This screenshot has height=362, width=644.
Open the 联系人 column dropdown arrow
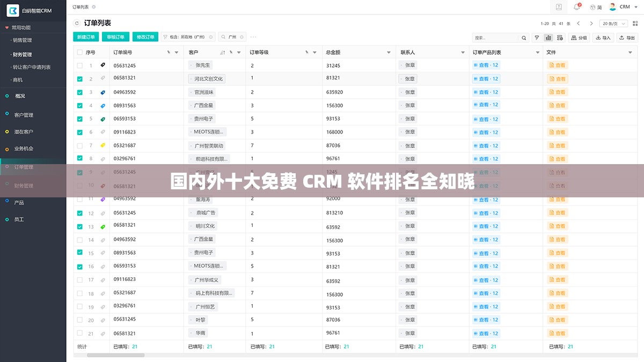coord(463,53)
